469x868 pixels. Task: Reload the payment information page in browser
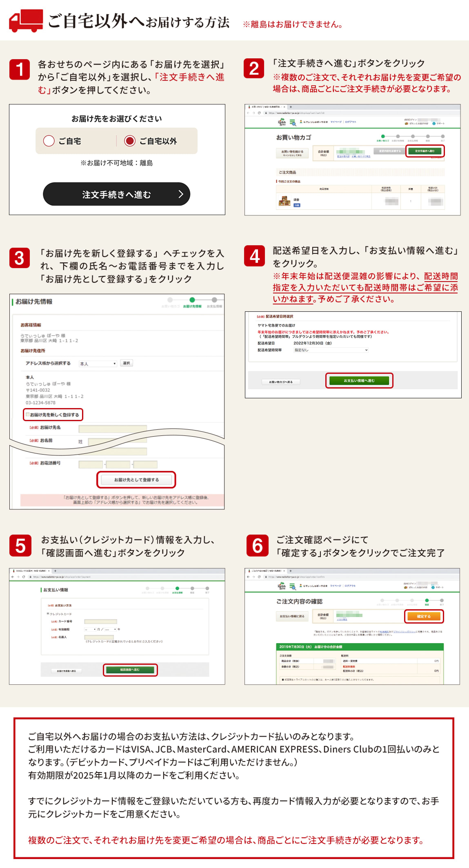click(24, 577)
